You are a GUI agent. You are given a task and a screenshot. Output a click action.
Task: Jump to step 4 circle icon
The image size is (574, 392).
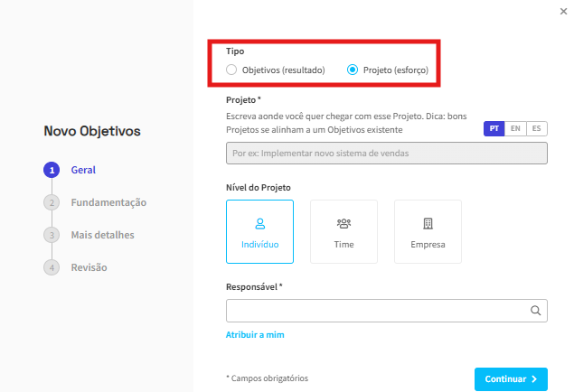point(52,267)
